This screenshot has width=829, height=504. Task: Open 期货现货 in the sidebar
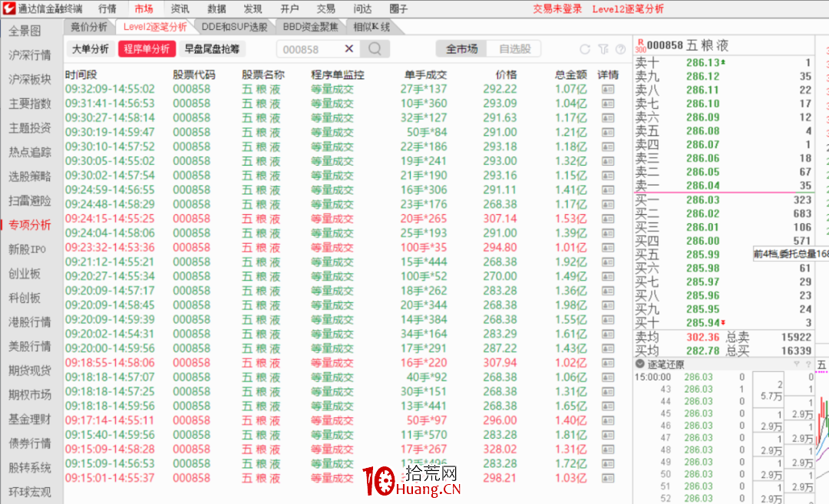click(x=30, y=371)
